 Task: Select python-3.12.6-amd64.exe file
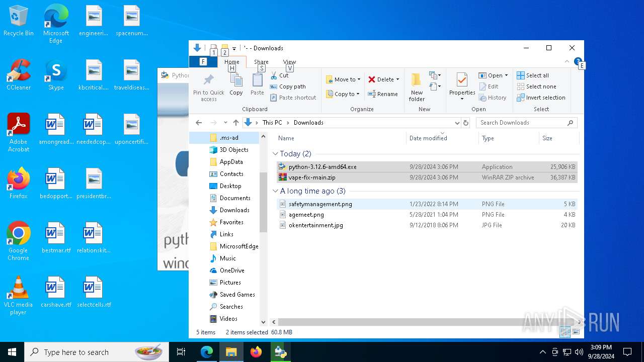pos(427,167)
